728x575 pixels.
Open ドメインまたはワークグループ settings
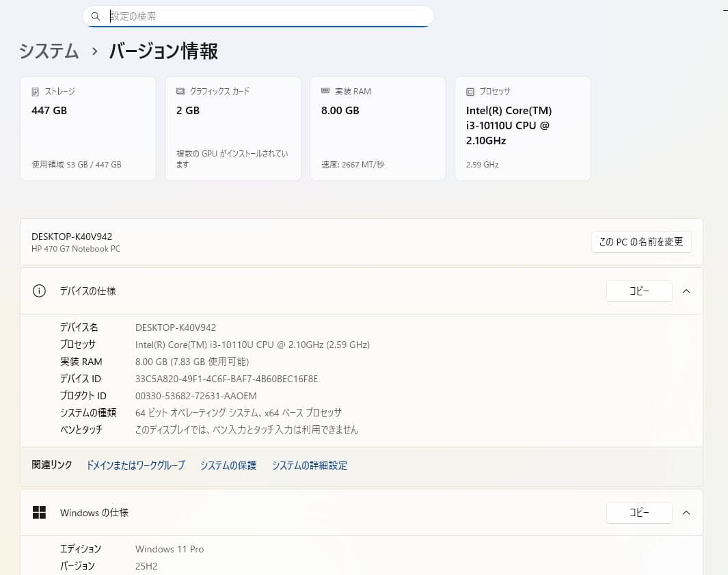tap(135, 465)
